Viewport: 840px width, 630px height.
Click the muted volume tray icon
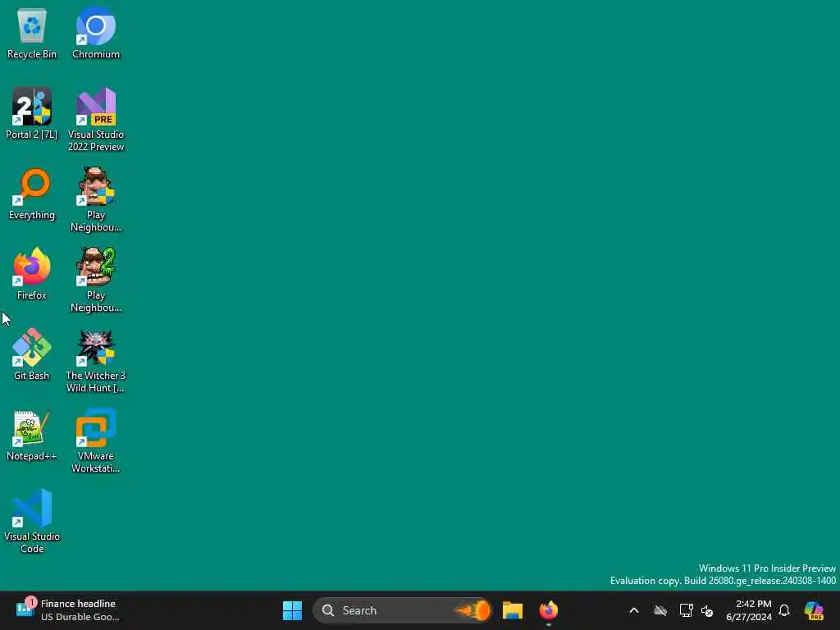pos(707,610)
